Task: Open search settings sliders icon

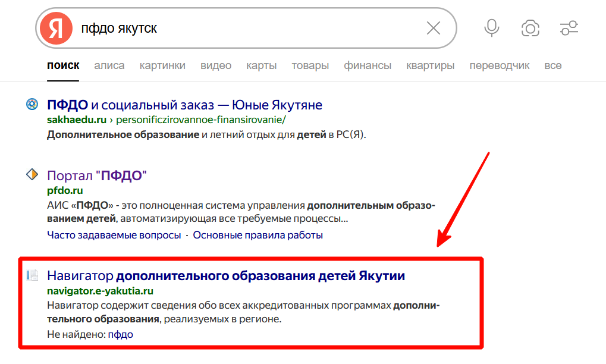Action: (569, 28)
